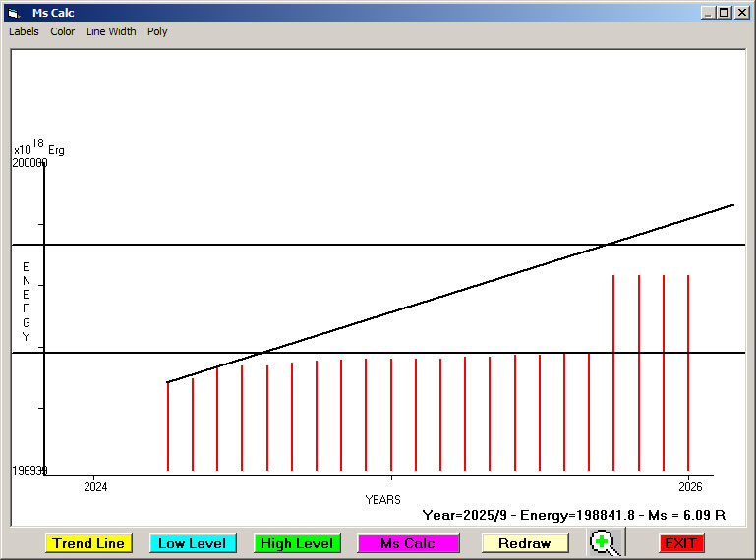The height and width of the screenshot is (560, 756).
Task: Click the Ms Calc title bar app icon
Action: point(14,13)
